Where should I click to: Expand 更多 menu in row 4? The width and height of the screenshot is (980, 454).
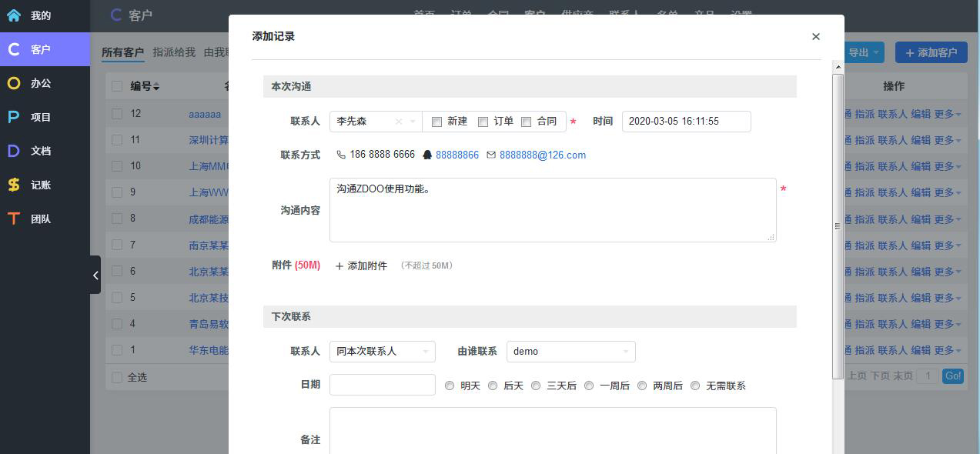pos(947,324)
